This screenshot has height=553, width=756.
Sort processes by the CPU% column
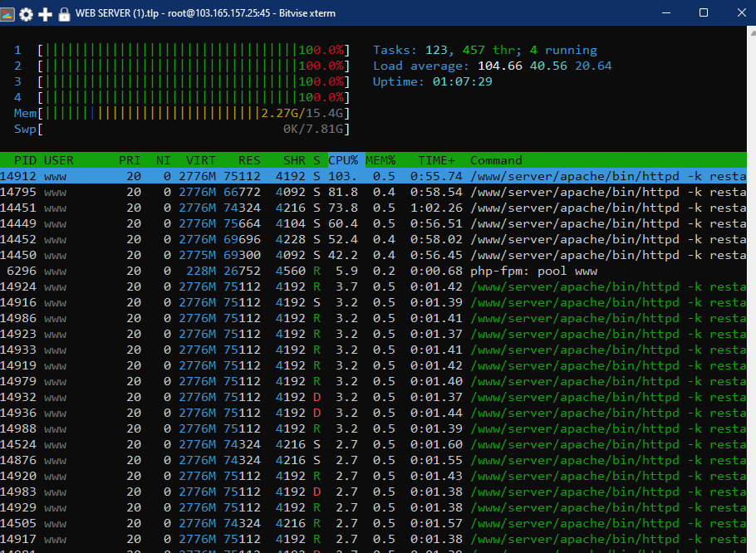pos(343,160)
